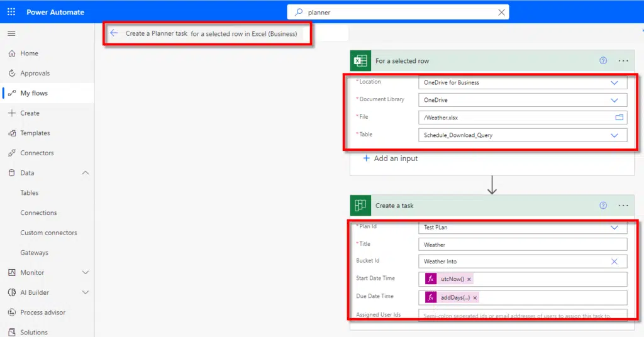This screenshot has height=337, width=644.
Task: Open Templates in the sidebar
Action: point(35,133)
